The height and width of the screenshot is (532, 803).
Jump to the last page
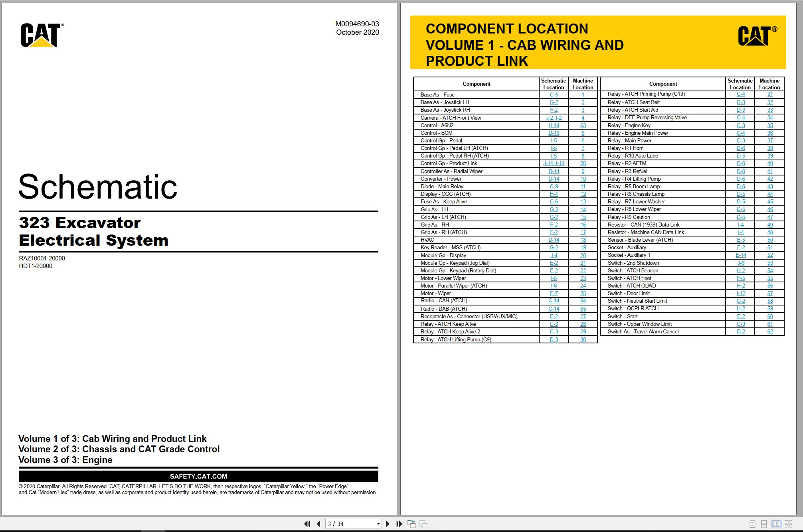tap(399, 524)
